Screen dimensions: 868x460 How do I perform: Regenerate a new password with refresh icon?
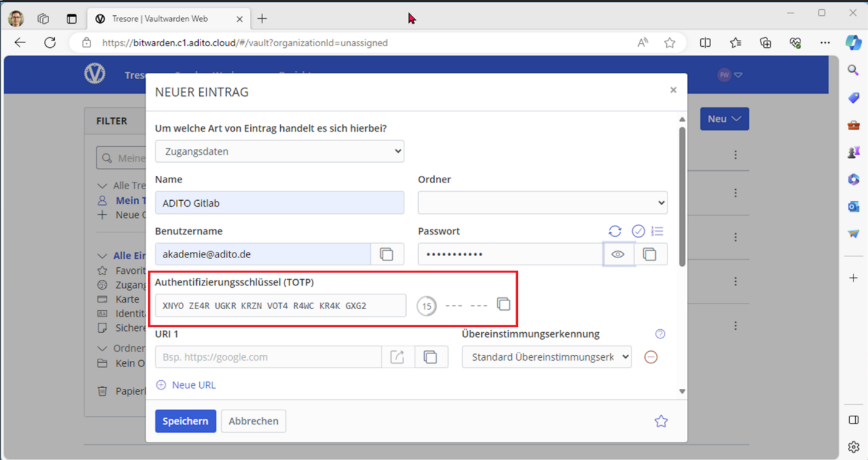pos(615,231)
